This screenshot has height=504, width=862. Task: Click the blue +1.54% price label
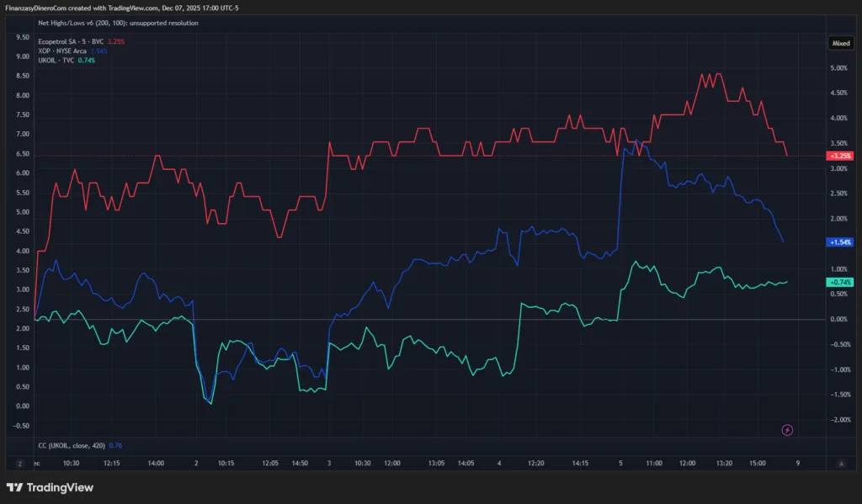pos(839,241)
